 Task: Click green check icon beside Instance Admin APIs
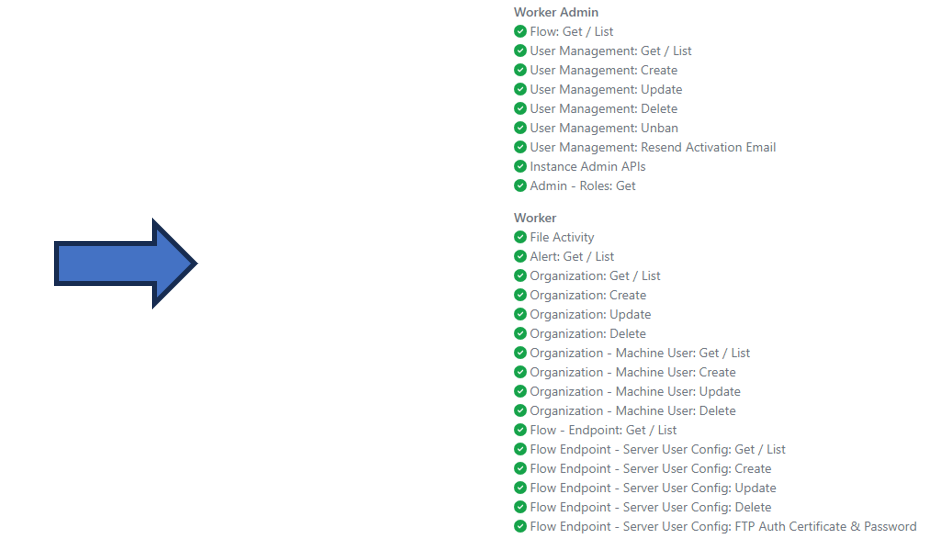click(x=520, y=166)
